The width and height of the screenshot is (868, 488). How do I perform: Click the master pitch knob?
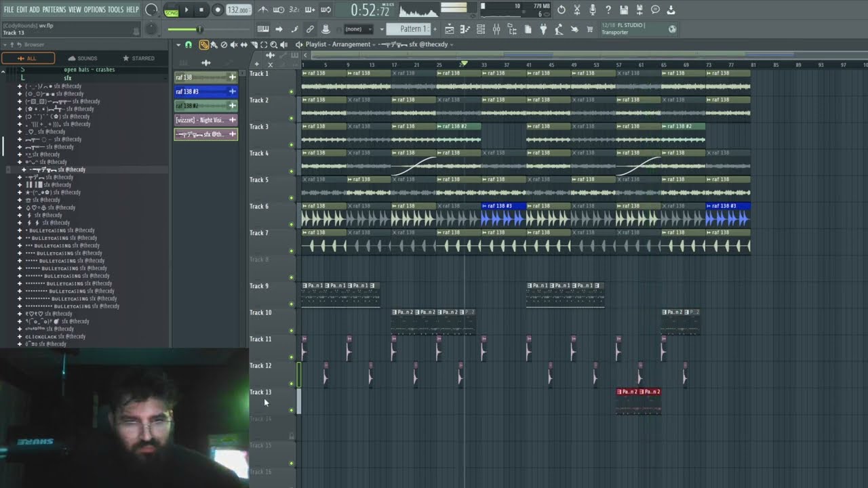pos(151,29)
